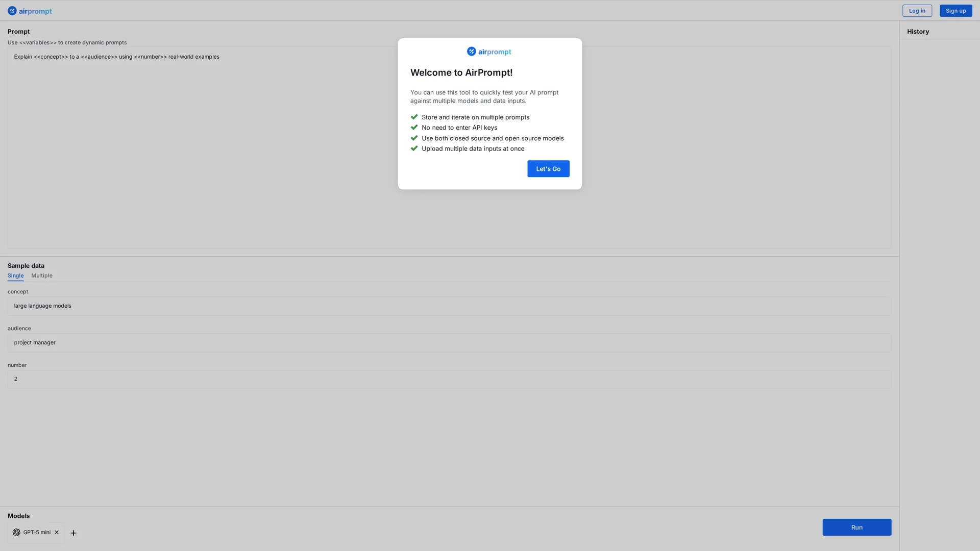Click the airprompt logo inside the welcome dialog

click(489, 52)
